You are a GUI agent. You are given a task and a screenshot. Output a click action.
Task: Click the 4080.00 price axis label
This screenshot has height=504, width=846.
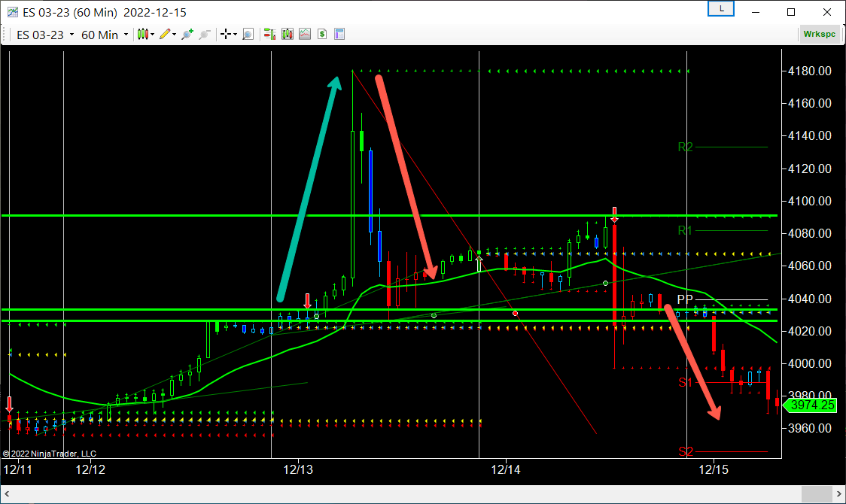pos(809,233)
